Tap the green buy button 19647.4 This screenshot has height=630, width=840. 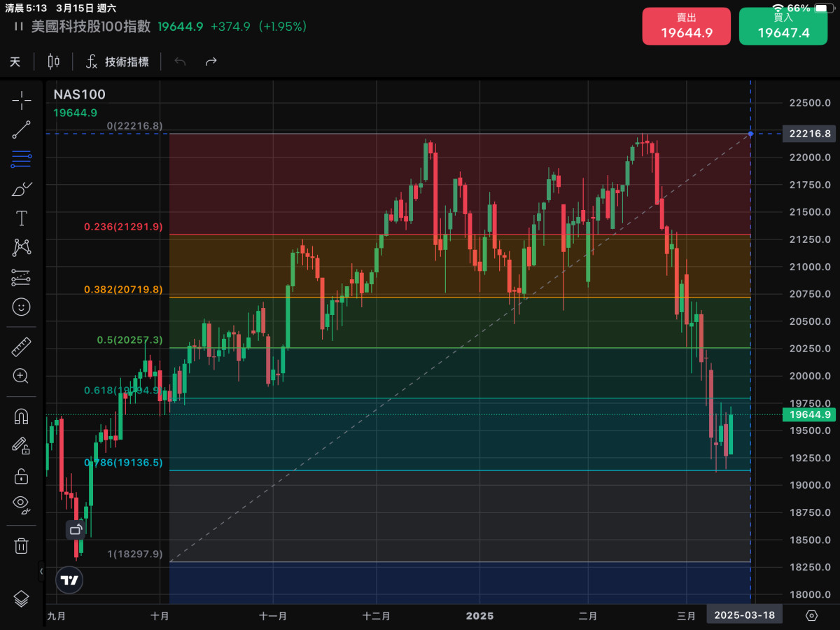pos(783,27)
